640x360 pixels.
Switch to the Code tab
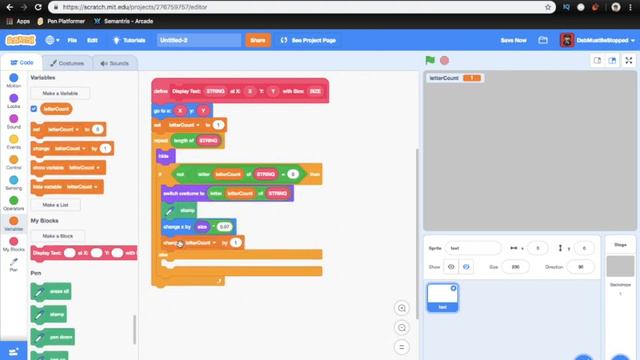tap(22, 63)
